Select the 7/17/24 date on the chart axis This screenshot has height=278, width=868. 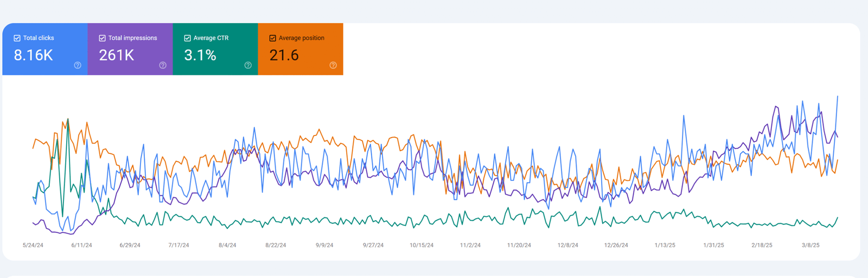tap(178, 245)
